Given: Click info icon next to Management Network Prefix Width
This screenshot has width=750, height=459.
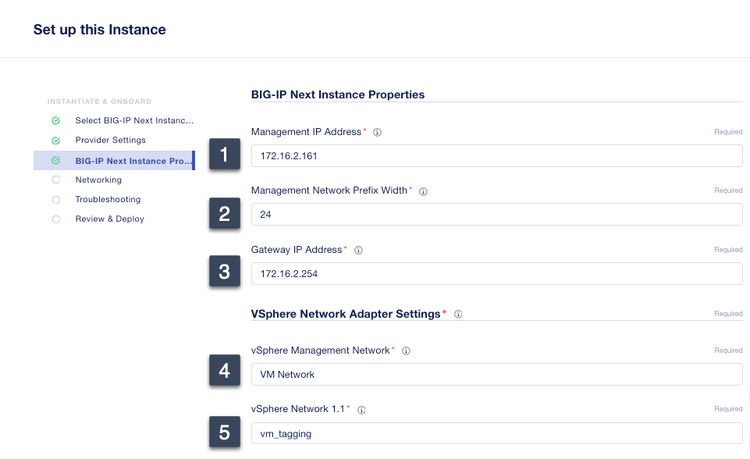Looking at the screenshot, I should tap(423, 191).
